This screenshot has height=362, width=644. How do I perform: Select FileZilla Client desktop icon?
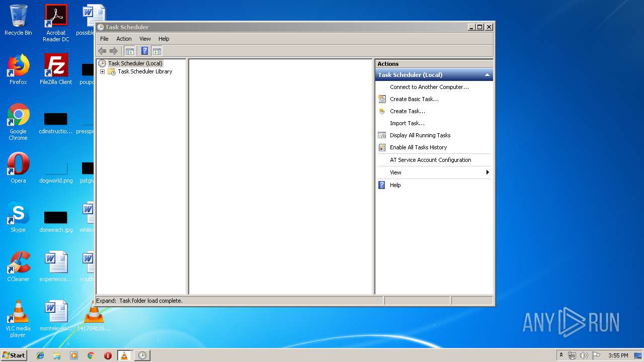point(56,69)
